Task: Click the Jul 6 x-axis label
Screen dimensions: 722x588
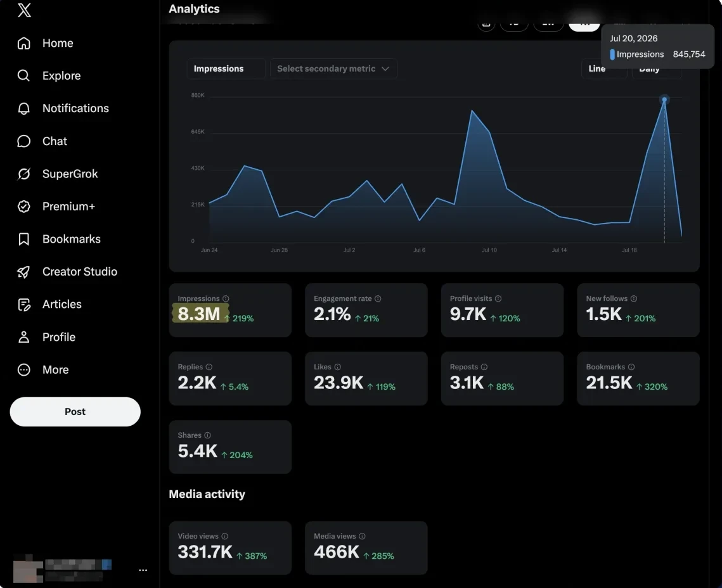Action: (419, 250)
